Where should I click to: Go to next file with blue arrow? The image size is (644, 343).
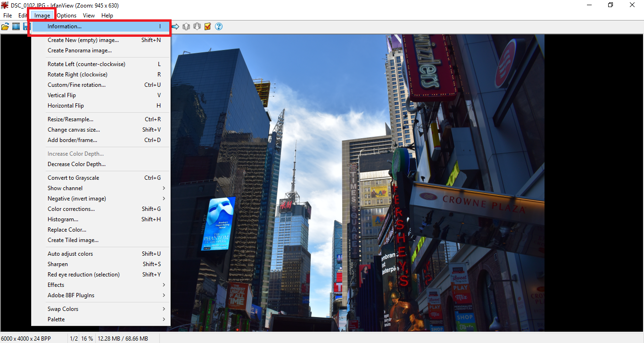[175, 26]
